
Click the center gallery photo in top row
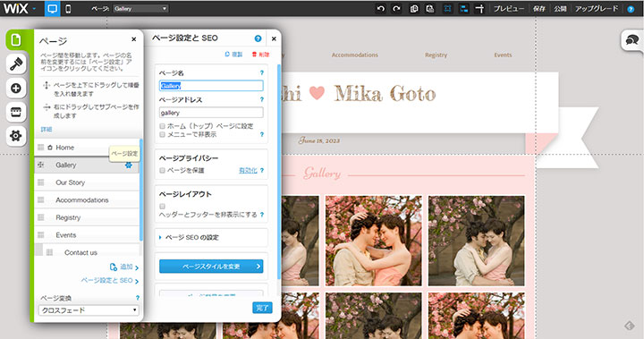373,241
